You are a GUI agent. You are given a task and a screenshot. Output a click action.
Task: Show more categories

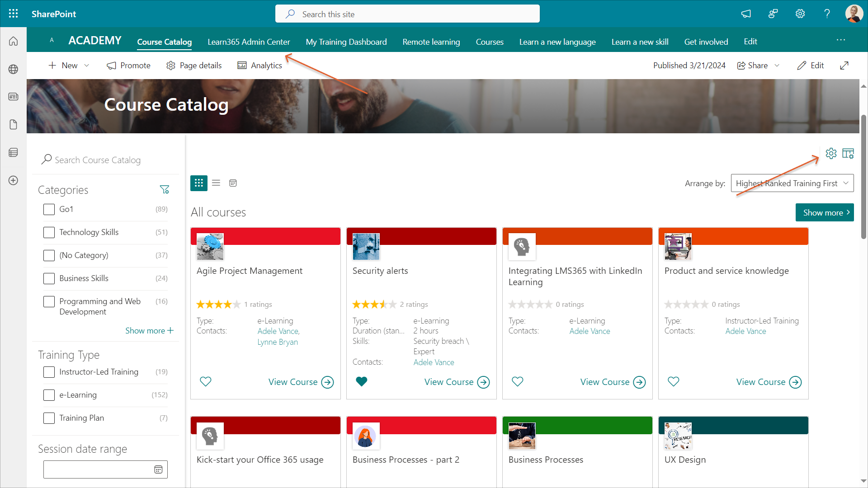[149, 331]
